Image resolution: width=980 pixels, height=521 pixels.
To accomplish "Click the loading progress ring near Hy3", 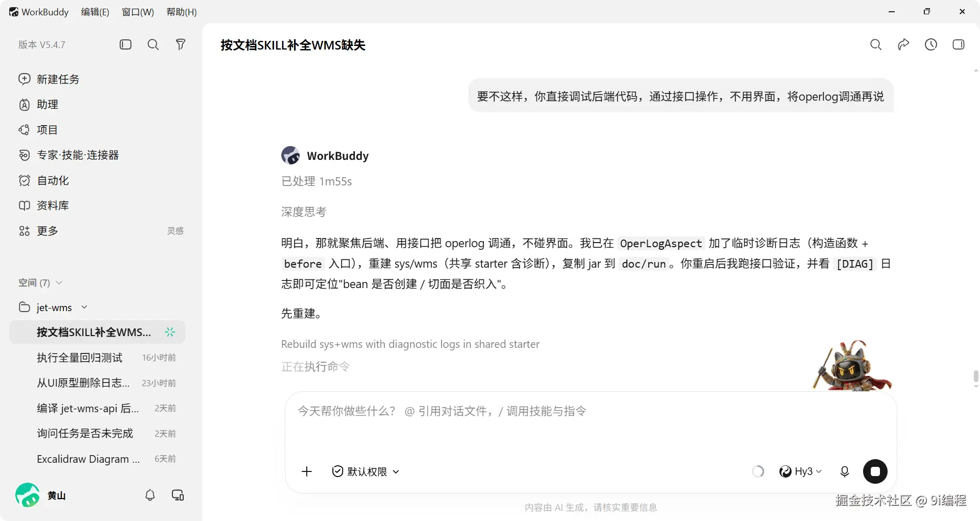I will pyautogui.click(x=758, y=471).
